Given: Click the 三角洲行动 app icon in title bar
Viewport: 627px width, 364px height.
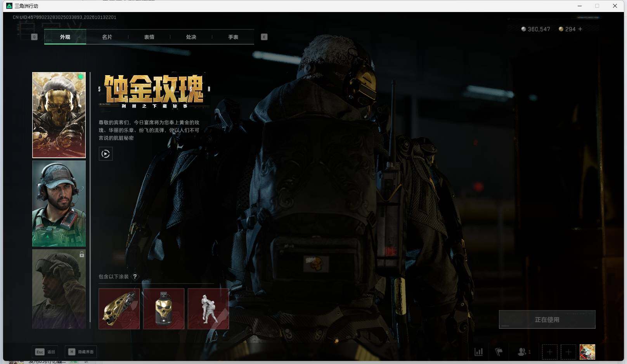Looking at the screenshot, I should [x=9, y=6].
